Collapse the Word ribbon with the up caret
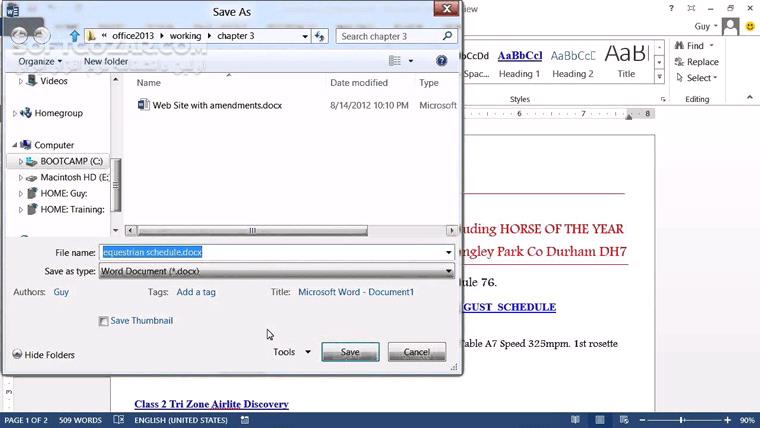The image size is (760, 428). click(x=750, y=97)
